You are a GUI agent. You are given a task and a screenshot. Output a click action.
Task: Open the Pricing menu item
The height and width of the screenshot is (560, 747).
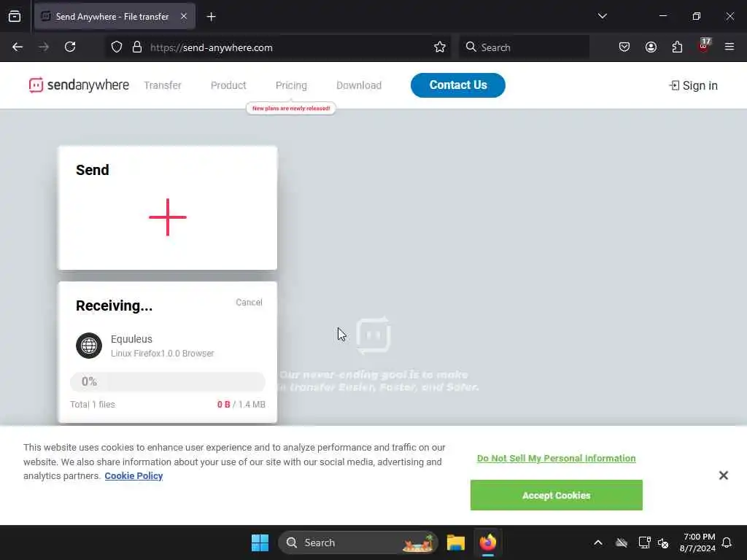[291, 85]
